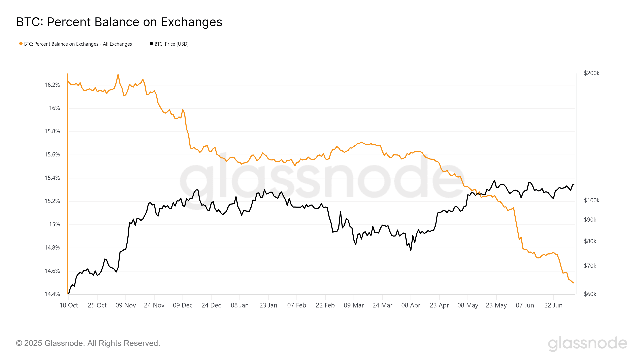Image resolution: width=644 pixels, height=362 pixels.
Task: Select the '09 Dec' x-axis date label
Action: pos(183,305)
